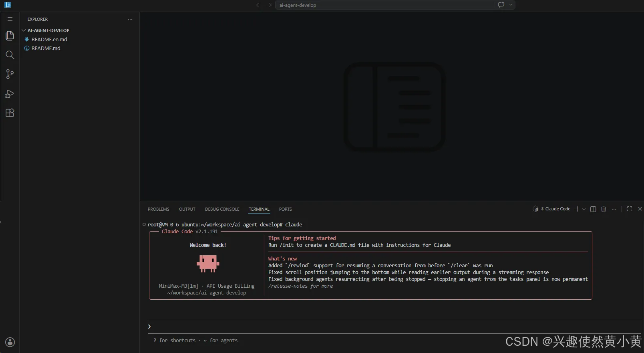Click "Tips for getting started" heading
This screenshot has width=644, height=353.
pyautogui.click(x=302, y=238)
